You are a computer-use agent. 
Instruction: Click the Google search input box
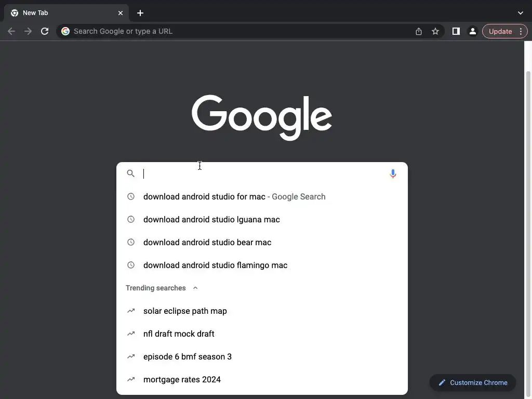pos(261,174)
